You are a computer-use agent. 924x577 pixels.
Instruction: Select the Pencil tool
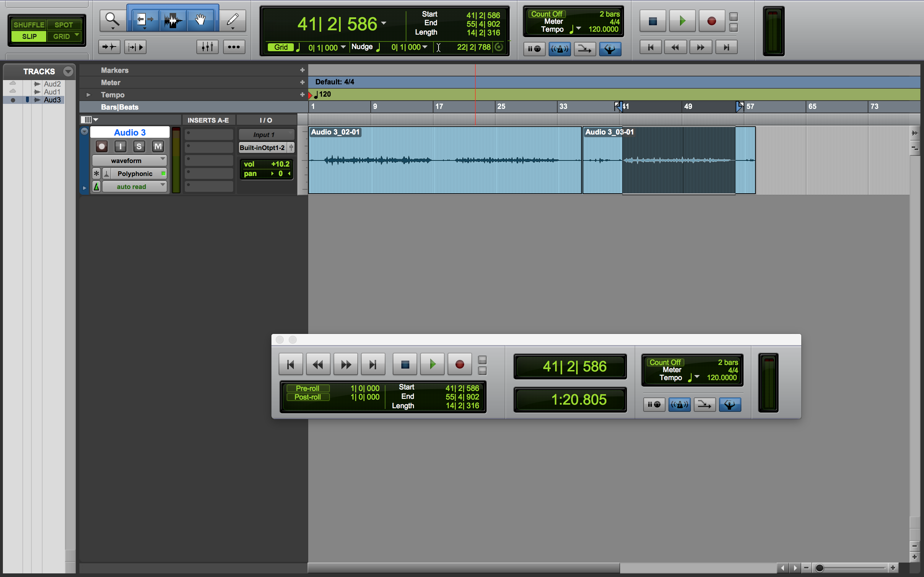(231, 20)
